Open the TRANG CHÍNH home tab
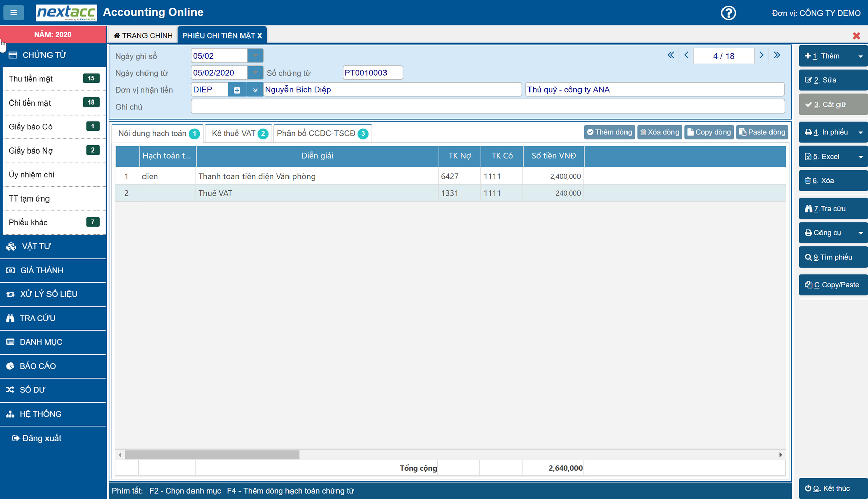The height and width of the screenshot is (499, 868). (143, 35)
